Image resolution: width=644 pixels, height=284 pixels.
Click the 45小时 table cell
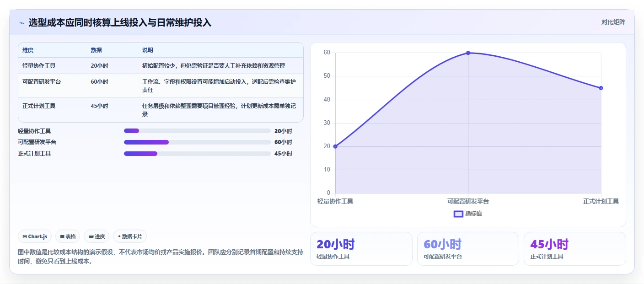[99, 106]
